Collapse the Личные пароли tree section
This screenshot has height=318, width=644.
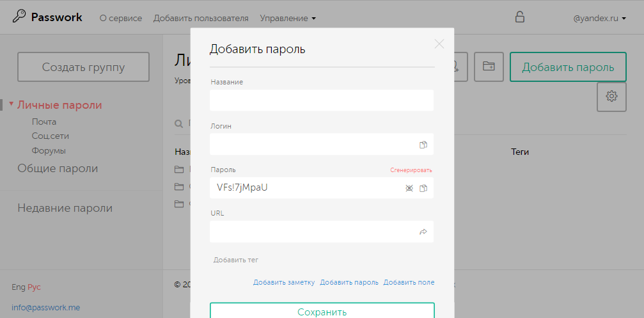11,104
